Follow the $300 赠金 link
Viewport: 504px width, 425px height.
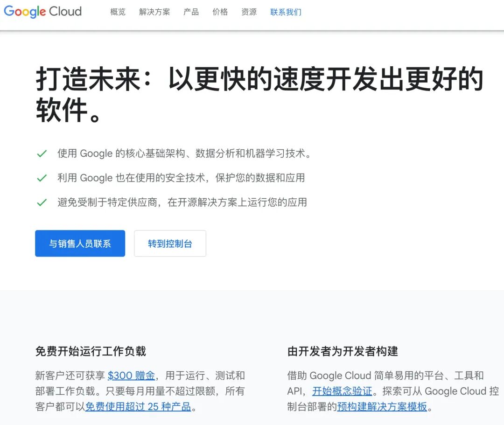click(x=131, y=376)
